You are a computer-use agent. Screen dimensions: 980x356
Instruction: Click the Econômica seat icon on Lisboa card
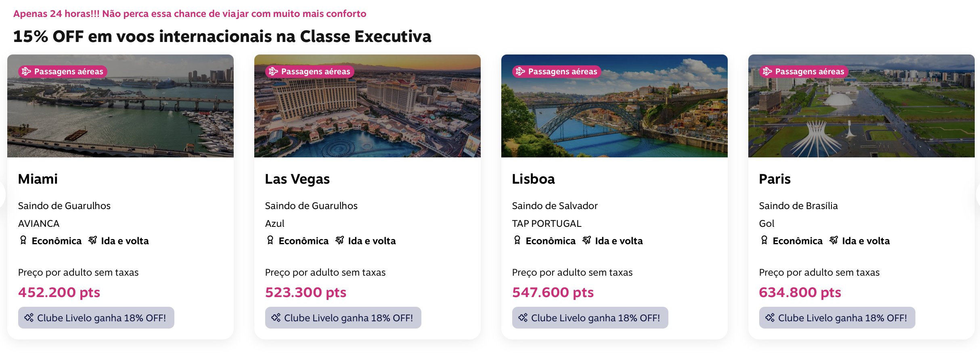[517, 241]
